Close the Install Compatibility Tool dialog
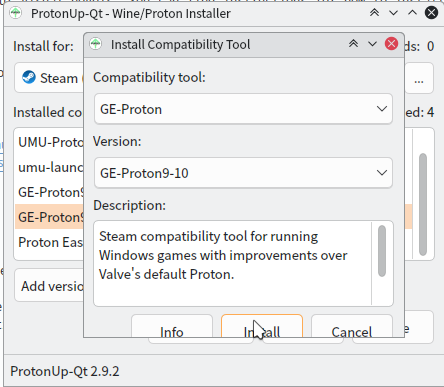The height and width of the screenshot is (387, 444). coord(391,44)
